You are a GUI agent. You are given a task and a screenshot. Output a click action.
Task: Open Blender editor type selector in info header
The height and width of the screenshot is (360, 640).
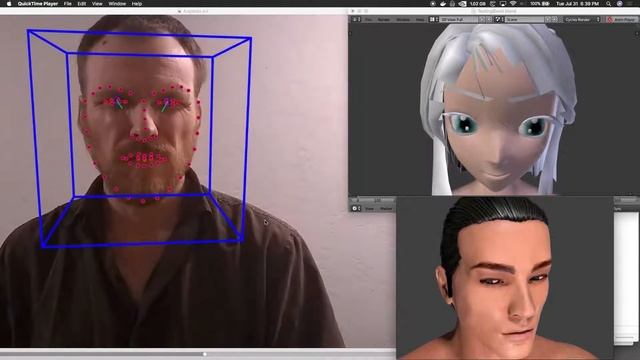pos(356,20)
